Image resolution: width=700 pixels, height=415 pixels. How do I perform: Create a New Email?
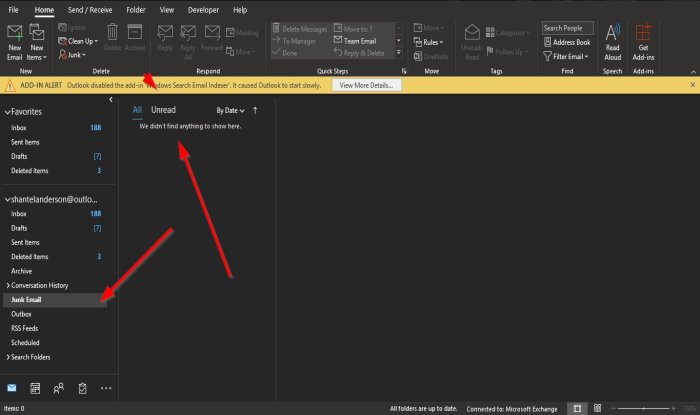pos(14,42)
